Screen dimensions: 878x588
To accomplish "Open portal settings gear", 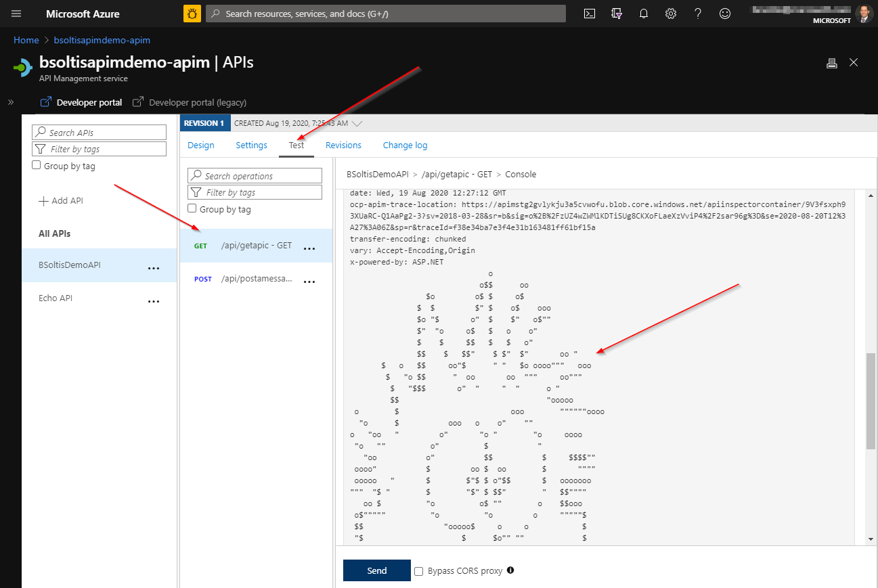I will (671, 14).
